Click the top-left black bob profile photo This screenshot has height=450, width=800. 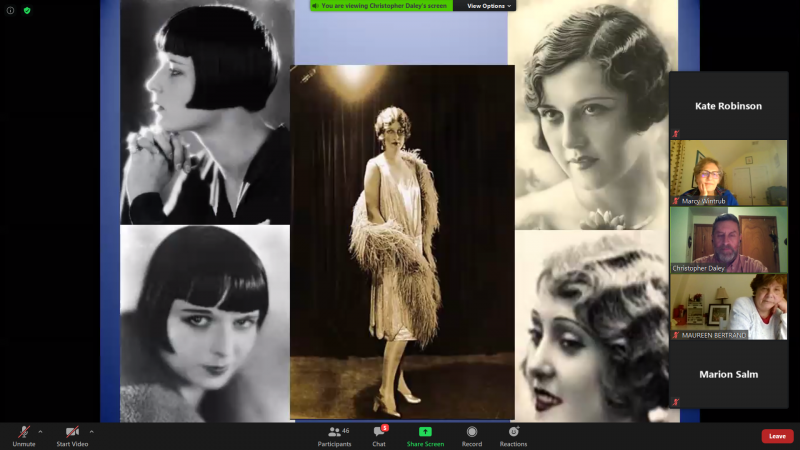[205, 112]
